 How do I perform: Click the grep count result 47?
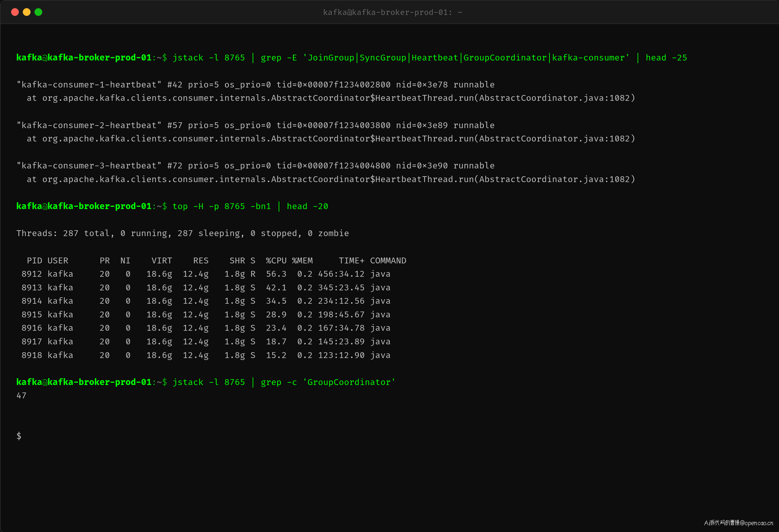click(21, 395)
